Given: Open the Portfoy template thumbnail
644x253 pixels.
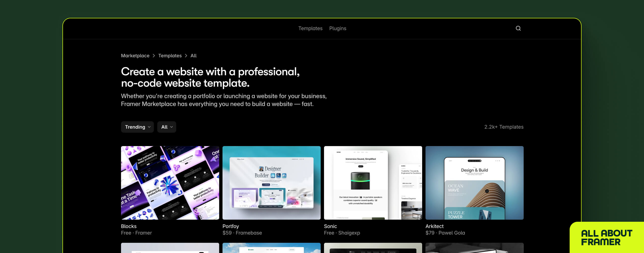Looking at the screenshot, I should click(271, 183).
